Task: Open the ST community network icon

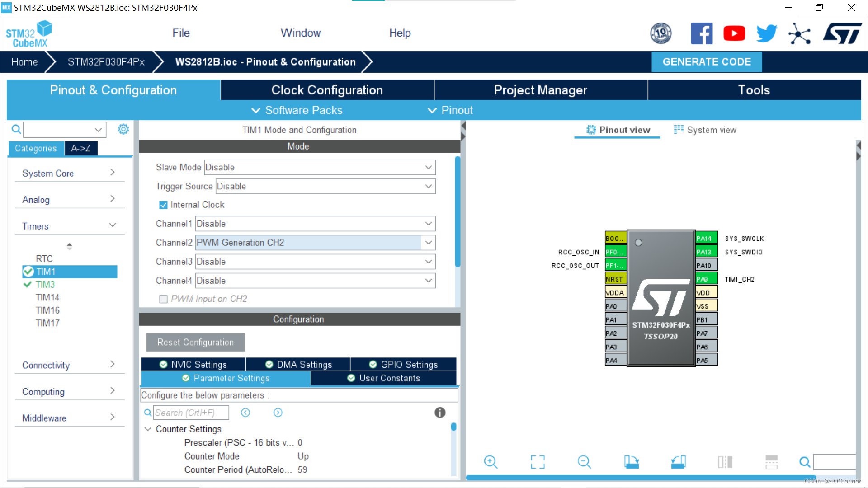Action: click(799, 33)
